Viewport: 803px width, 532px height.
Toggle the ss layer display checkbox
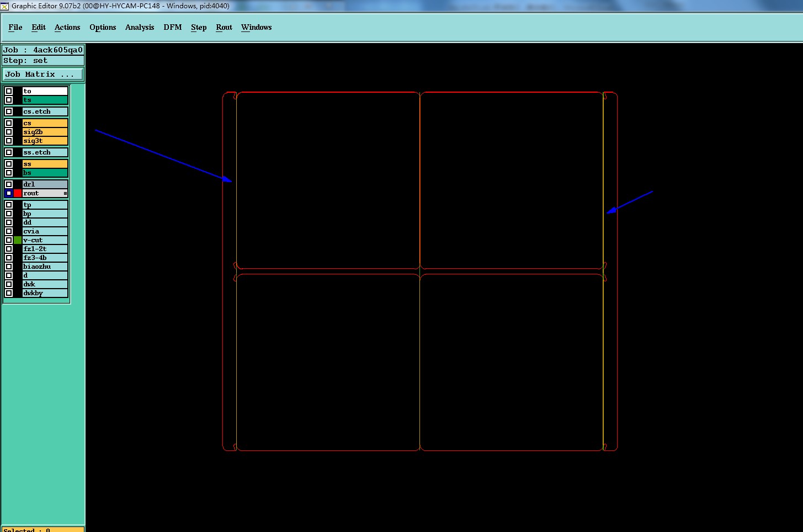(9, 164)
